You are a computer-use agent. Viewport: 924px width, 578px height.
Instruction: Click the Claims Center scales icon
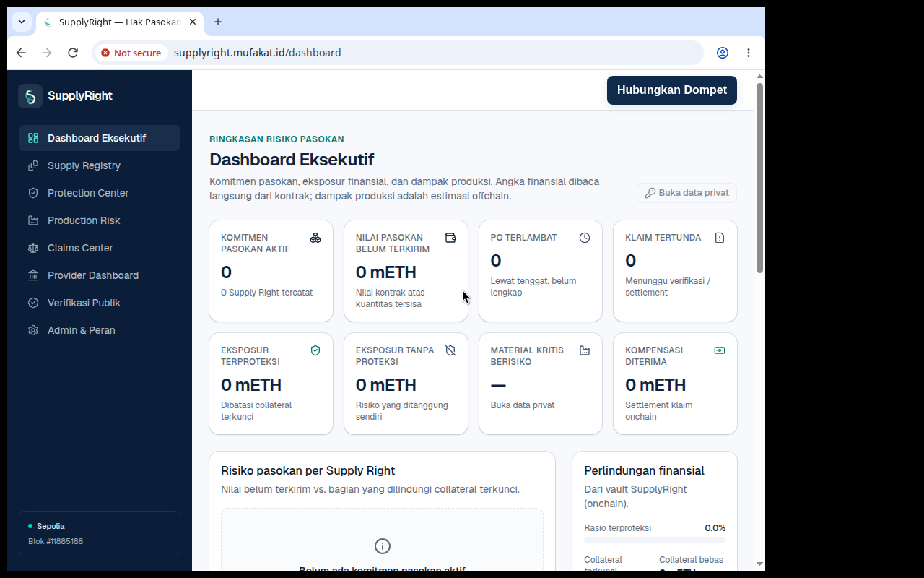coord(33,248)
